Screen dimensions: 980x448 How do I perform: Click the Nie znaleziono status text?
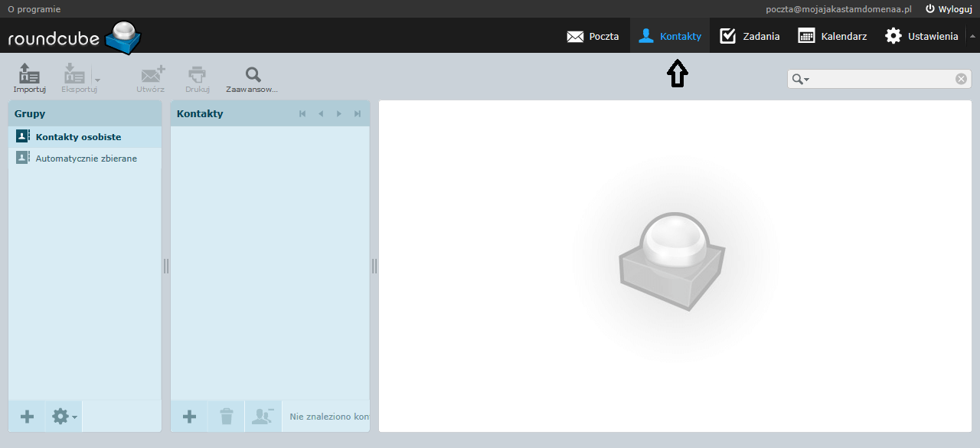[329, 417]
